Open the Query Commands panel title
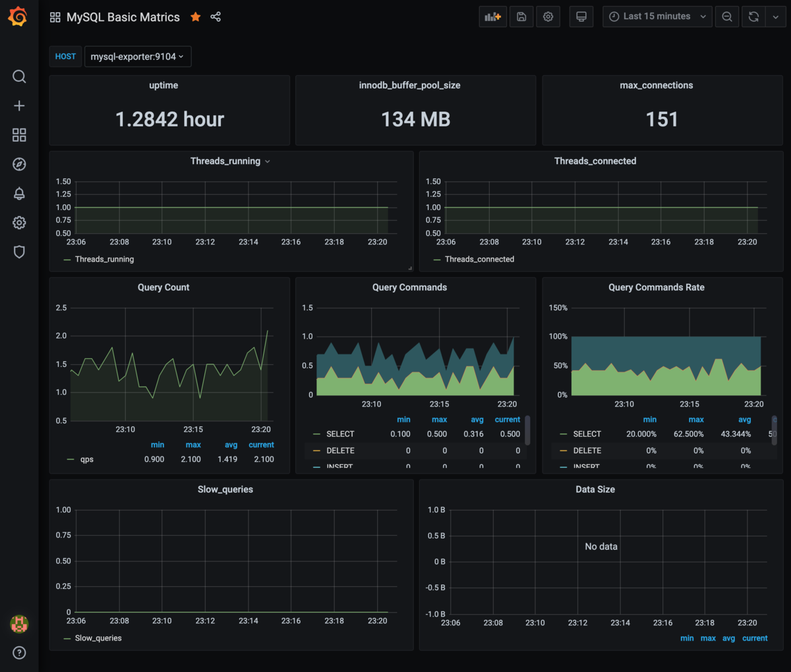The width and height of the screenshot is (791, 672). [x=409, y=287]
